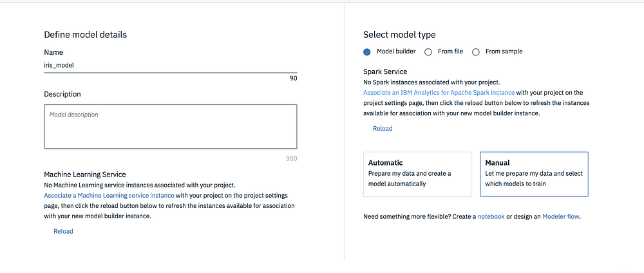Click the Description field label
644x273 pixels.
coord(62,94)
